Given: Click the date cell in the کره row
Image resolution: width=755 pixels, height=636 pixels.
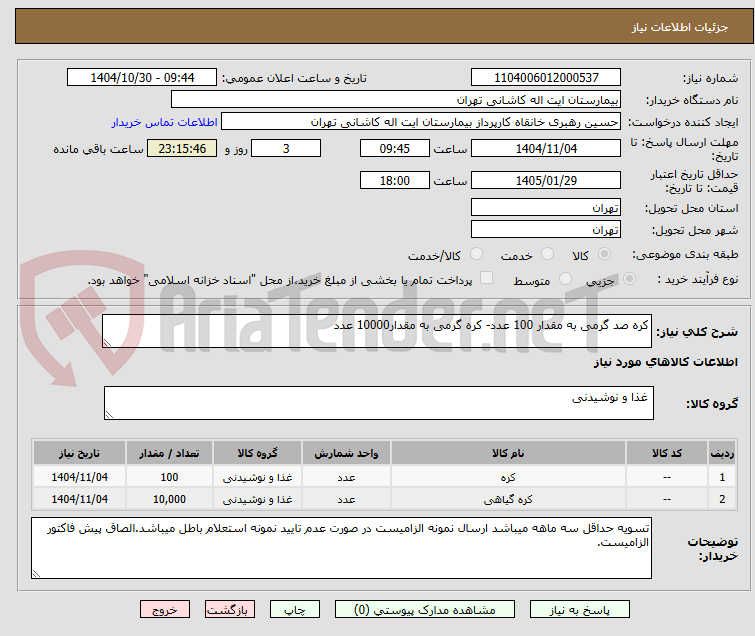Looking at the screenshot, I should pyautogui.click(x=79, y=477).
